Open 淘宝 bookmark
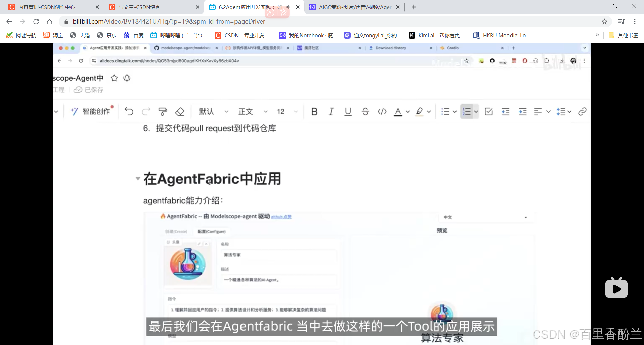Viewport: 644px width, 345px height. (x=53, y=35)
